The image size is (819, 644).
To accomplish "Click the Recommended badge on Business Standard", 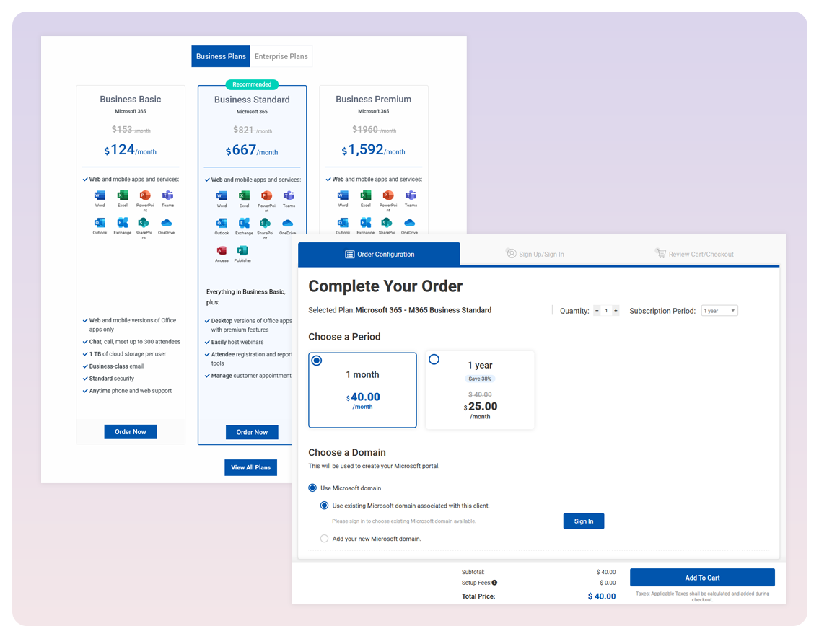I will (x=252, y=84).
